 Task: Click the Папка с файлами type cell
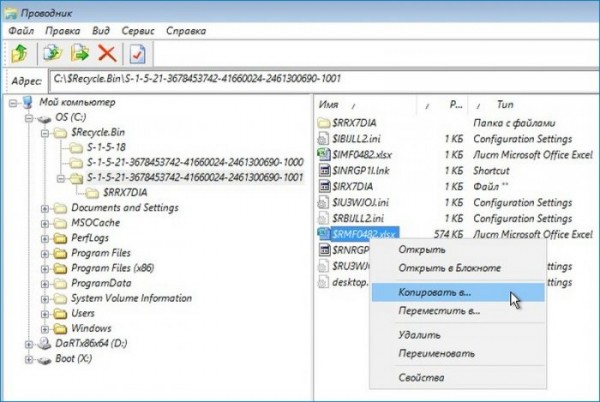[514, 123]
